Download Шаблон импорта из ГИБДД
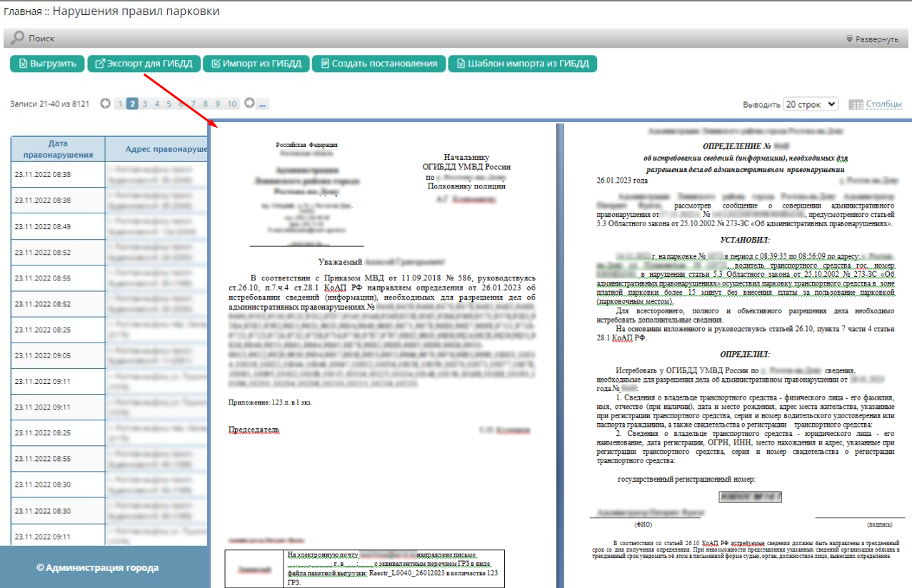This screenshot has height=588, width=912. coord(522,64)
